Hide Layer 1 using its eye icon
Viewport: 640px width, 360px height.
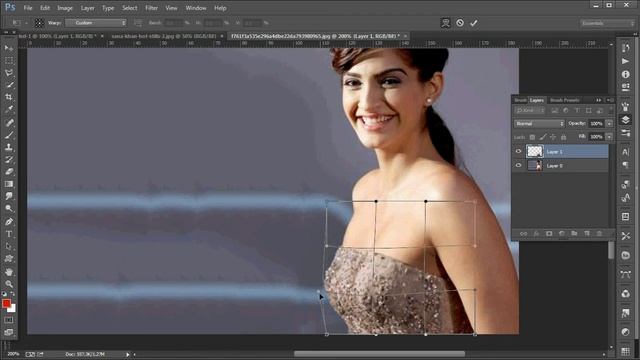tap(518, 151)
